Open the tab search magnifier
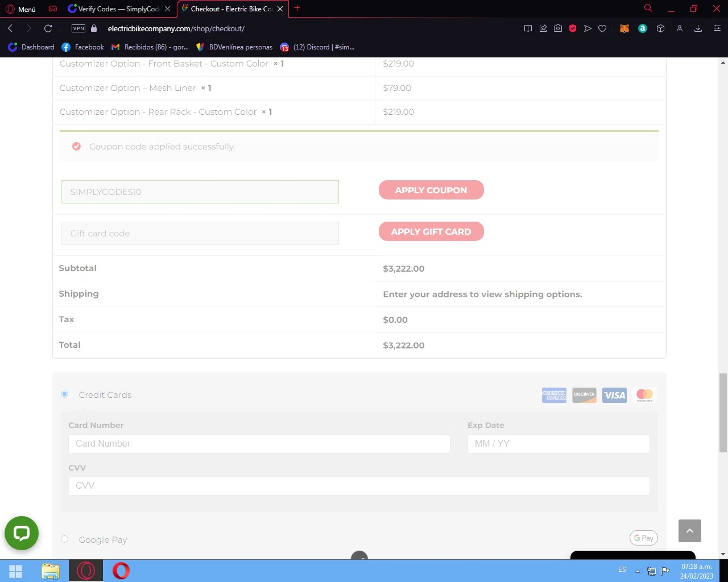 648,8
